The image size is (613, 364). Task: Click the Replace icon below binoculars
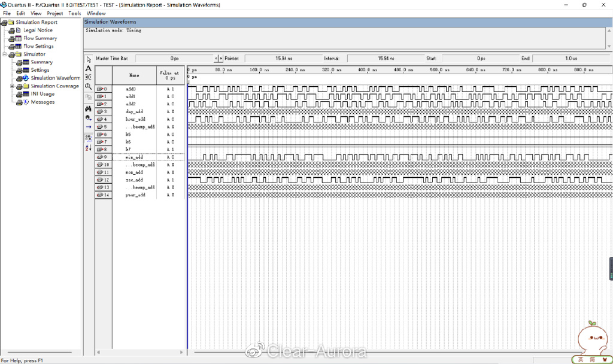tap(89, 118)
